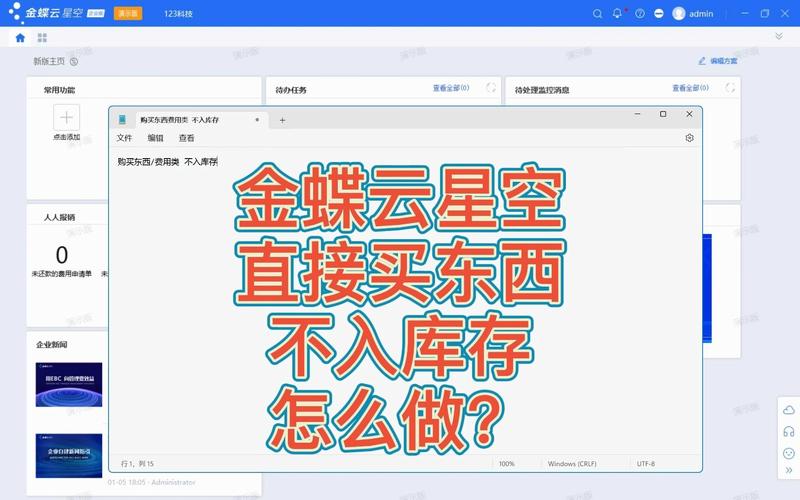The width and height of the screenshot is (800, 500).
Task: Open the second 企业新闻 news thumbnail
Action: click(x=69, y=456)
